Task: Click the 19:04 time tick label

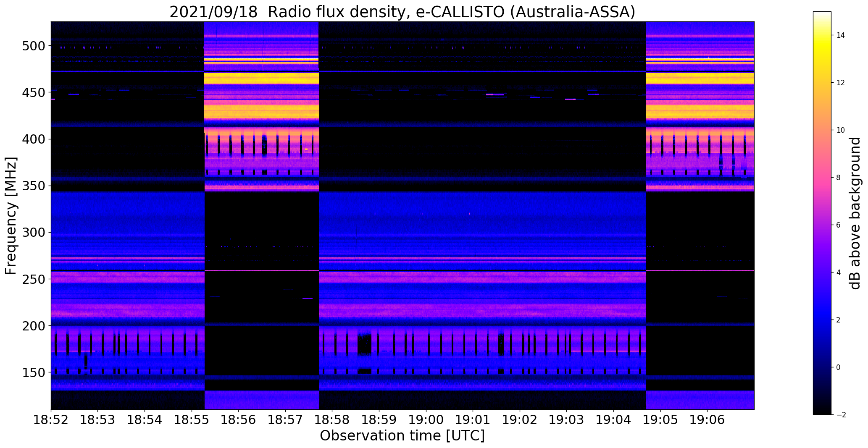Action: 614,419
